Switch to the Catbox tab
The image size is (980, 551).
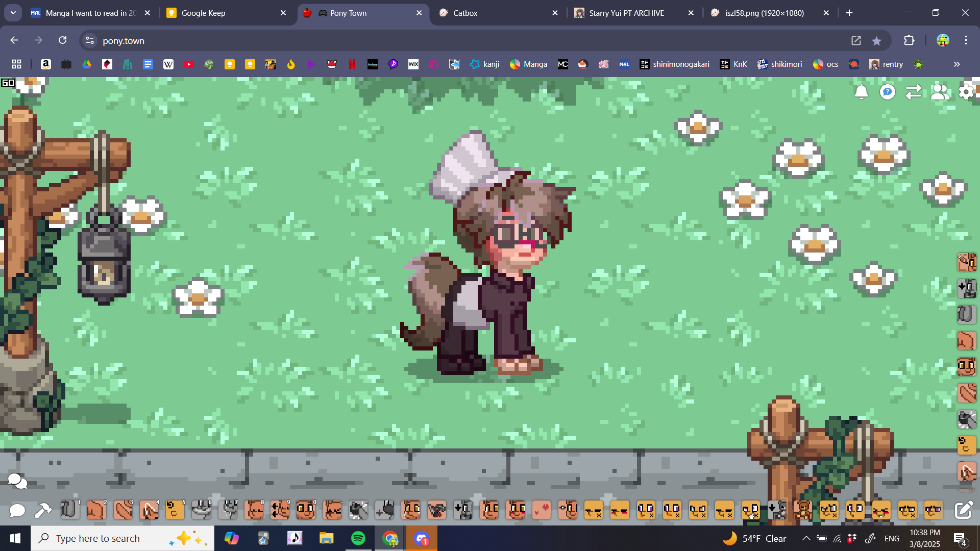point(465,13)
